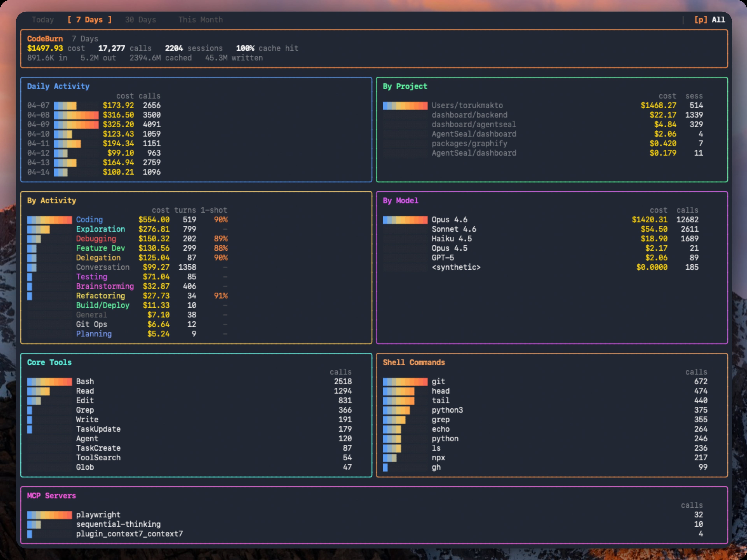This screenshot has height=560, width=747.
Task: Click the Opus 4.6 gradient usage bar
Action: click(x=405, y=219)
